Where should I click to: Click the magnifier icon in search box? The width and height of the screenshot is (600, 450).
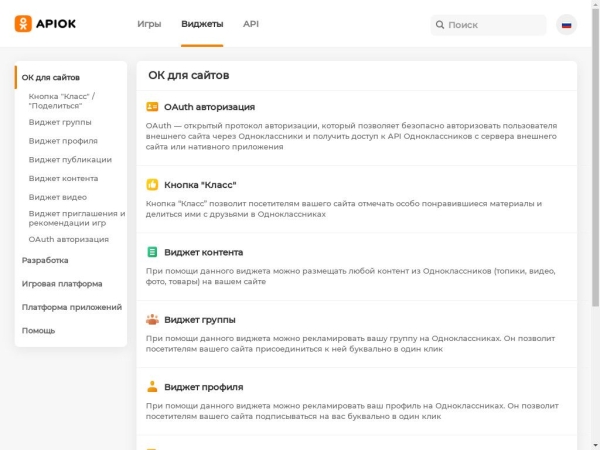click(x=440, y=25)
